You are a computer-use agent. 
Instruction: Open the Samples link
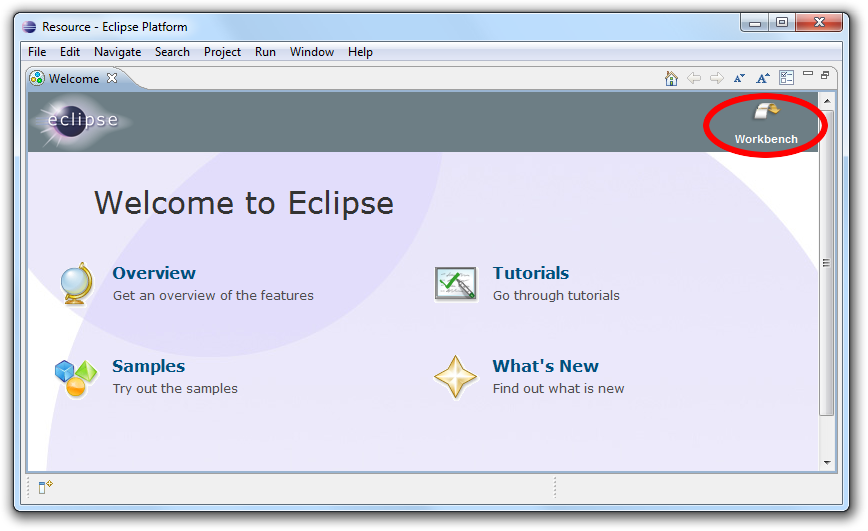click(148, 366)
